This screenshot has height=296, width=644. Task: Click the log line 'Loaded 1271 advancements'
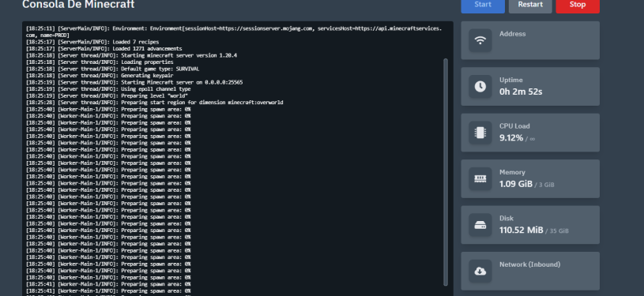point(104,48)
